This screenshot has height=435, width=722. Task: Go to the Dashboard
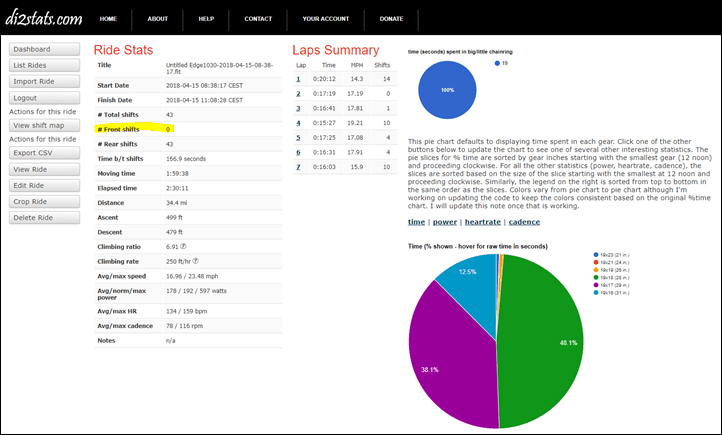(44, 49)
